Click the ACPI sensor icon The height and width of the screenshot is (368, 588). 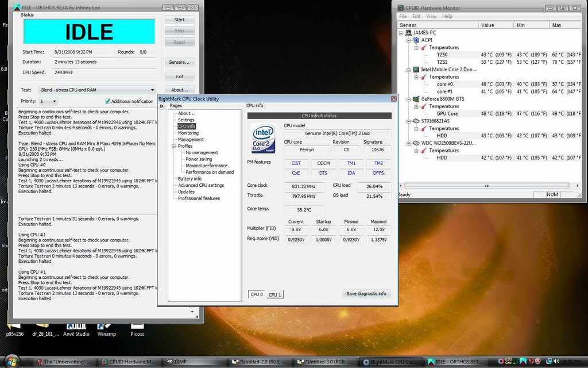pyautogui.click(x=416, y=40)
